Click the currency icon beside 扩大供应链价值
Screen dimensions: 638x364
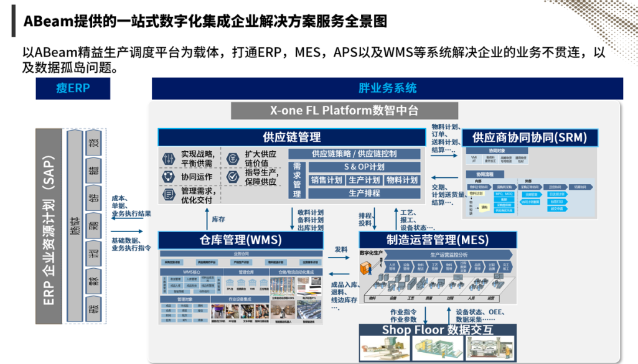(x=232, y=158)
